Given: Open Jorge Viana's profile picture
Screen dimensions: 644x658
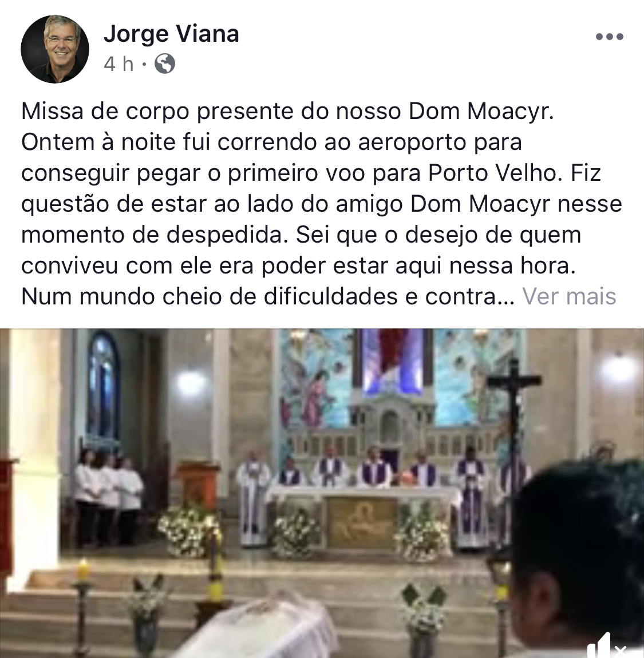Looking at the screenshot, I should click(55, 49).
